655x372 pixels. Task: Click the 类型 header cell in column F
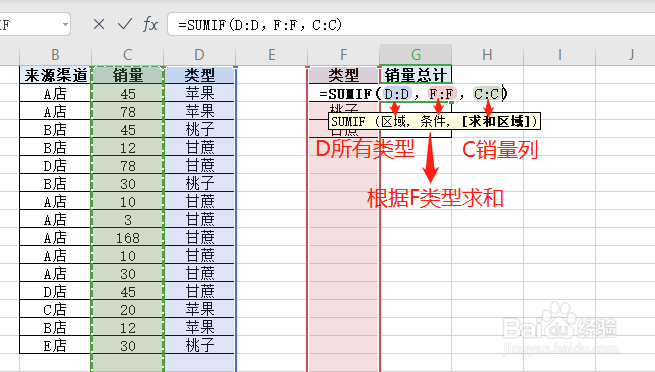(343, 75)
